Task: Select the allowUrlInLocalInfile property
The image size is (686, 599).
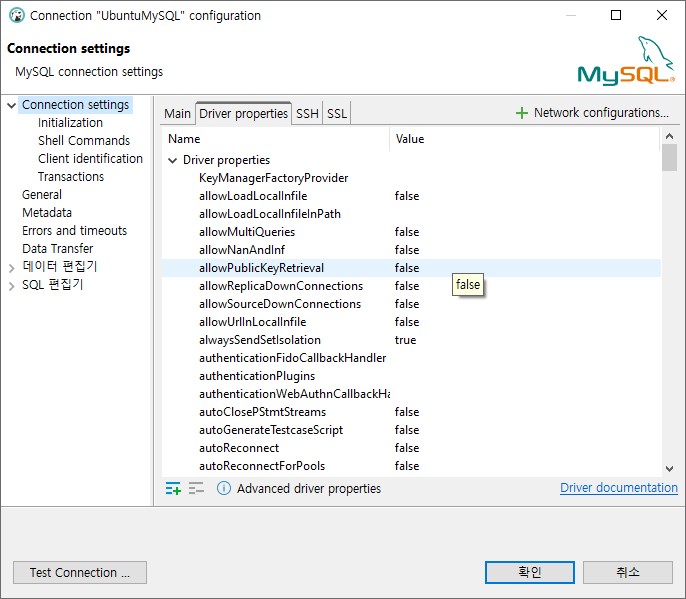Action: pos(252,322)
